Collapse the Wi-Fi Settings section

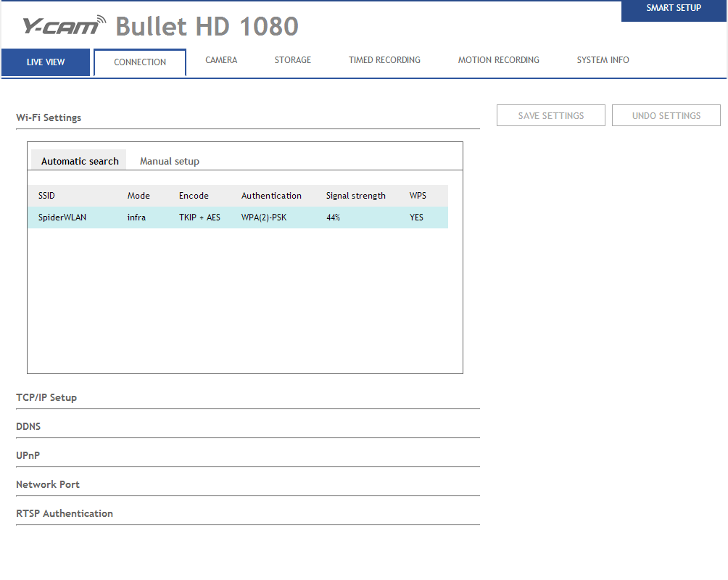coord(49,117)
